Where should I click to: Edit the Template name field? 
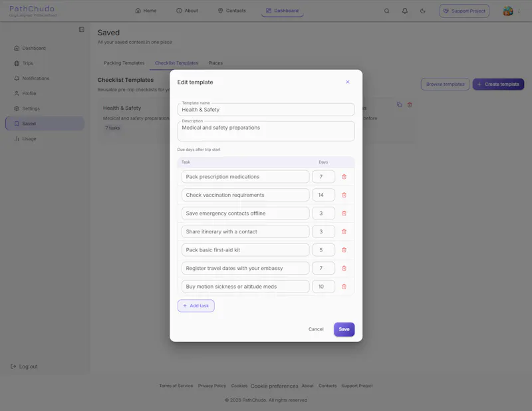pos(266,110)
